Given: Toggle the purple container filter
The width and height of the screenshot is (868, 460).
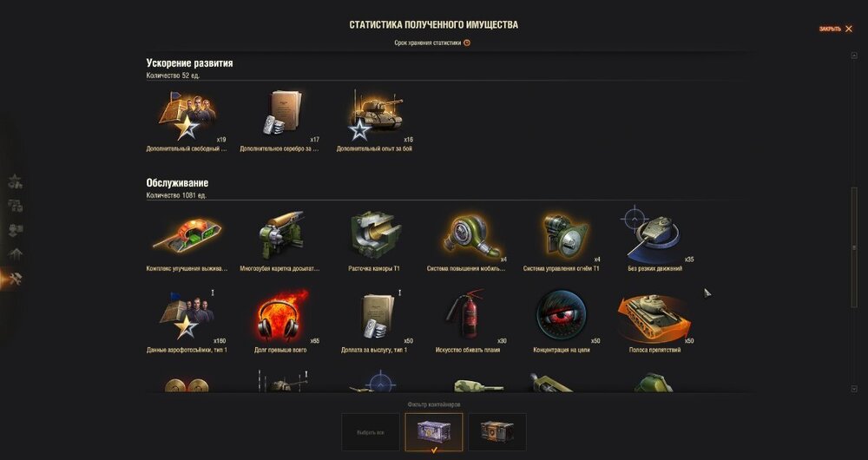Looking at the screenshot, I should tap(434, 432).
